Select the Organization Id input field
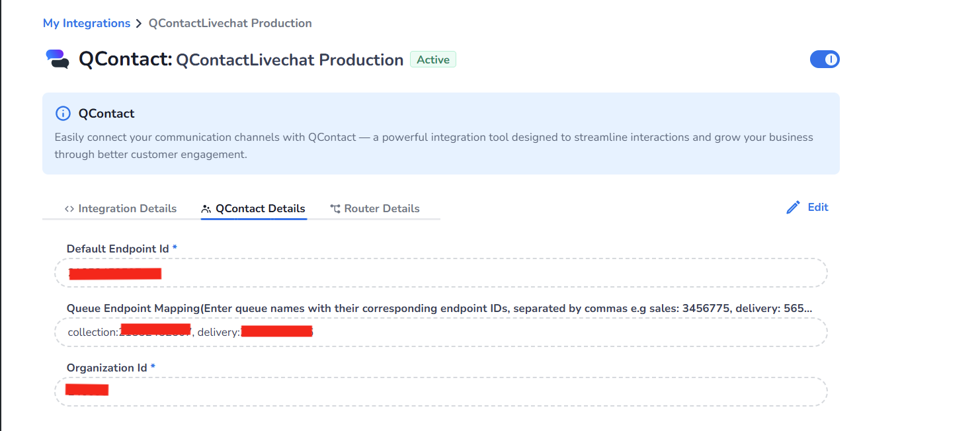The height and width of the screenshot is (431, 980). [x=440, y=392]
